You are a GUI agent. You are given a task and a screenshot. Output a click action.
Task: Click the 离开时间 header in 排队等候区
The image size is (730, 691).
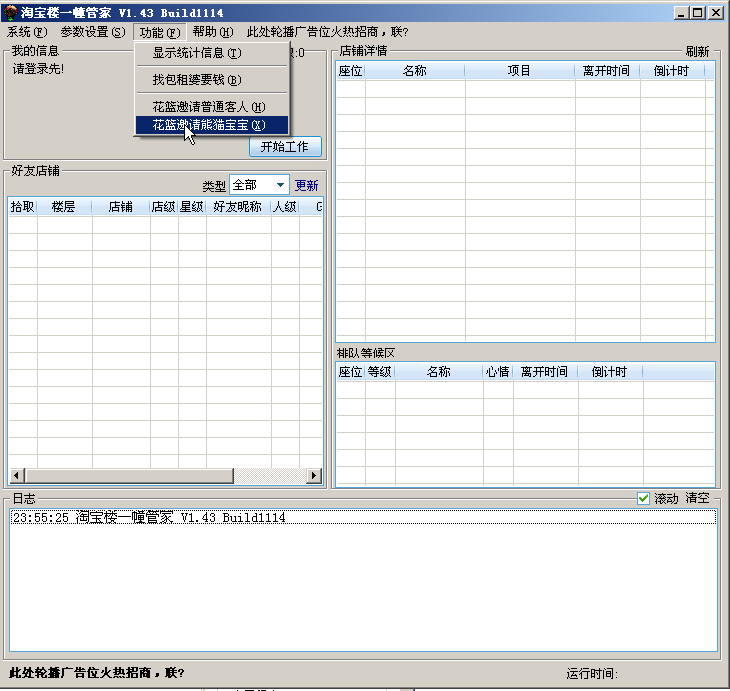click(x=545, y=372)
